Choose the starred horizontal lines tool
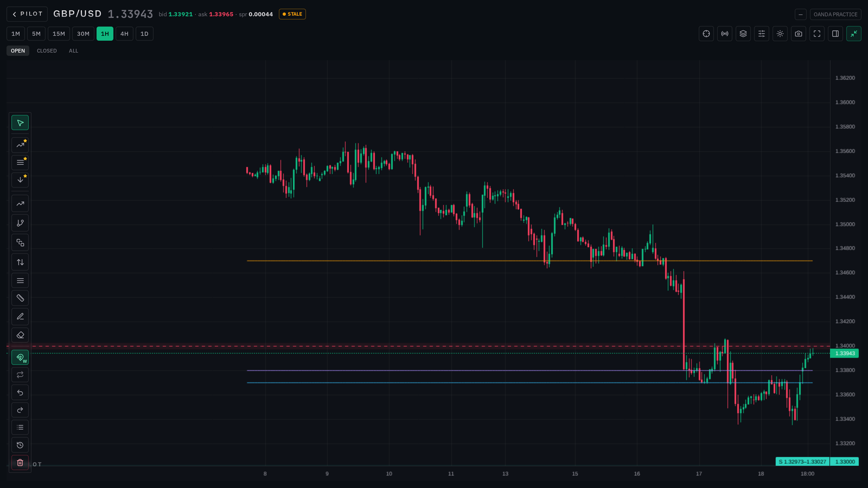 coord(20,162)
